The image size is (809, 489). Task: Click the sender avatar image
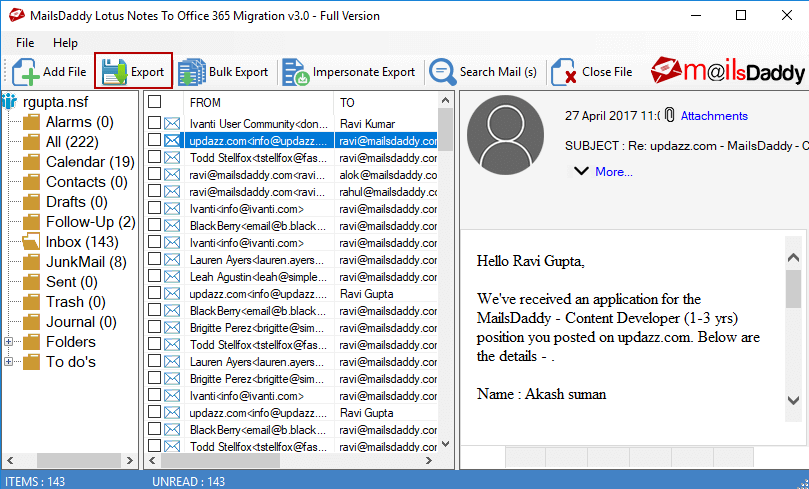pyautogui.click(x=506, y=135)
